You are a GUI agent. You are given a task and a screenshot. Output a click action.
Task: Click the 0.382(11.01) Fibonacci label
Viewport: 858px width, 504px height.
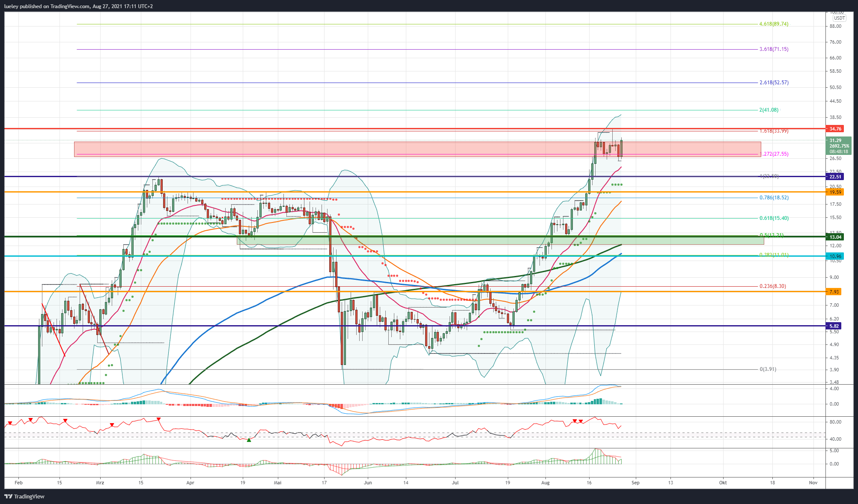pyautogui.click(x=774, y=255)
